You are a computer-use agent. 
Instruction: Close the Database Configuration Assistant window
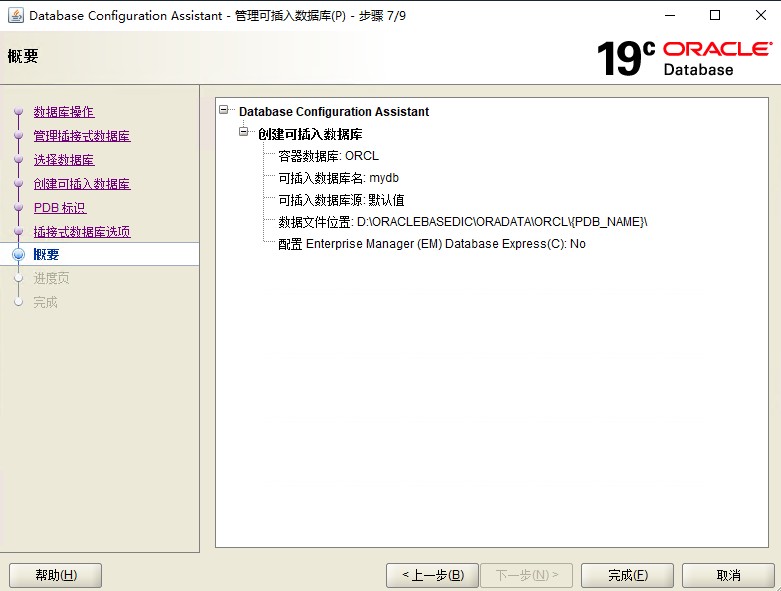tap(761, 15)
